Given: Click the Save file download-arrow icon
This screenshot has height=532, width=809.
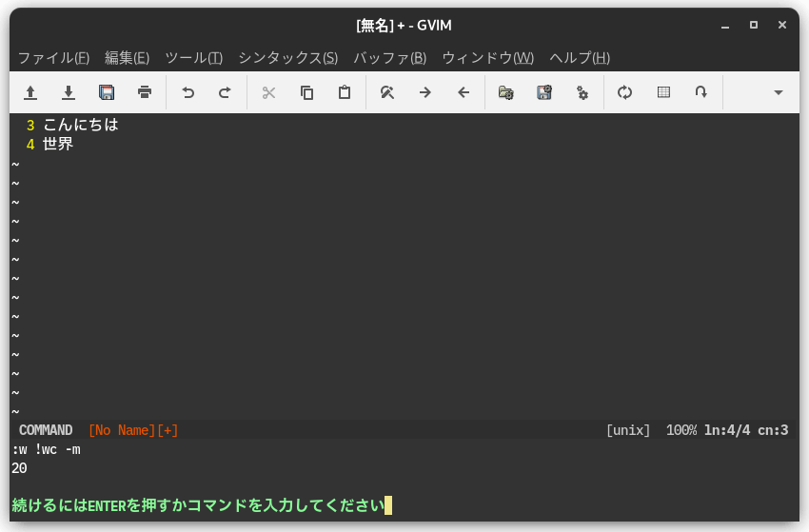Looking at the screenshot, I should [x=69, y=93].
